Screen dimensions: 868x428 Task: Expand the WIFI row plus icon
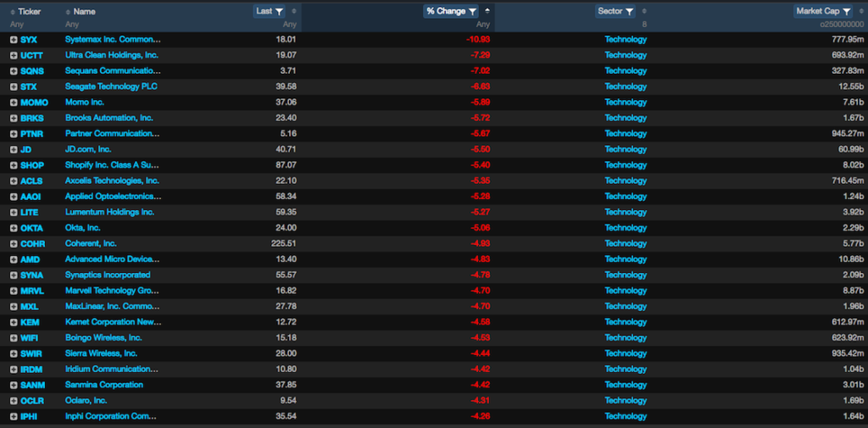coord(14,338)
